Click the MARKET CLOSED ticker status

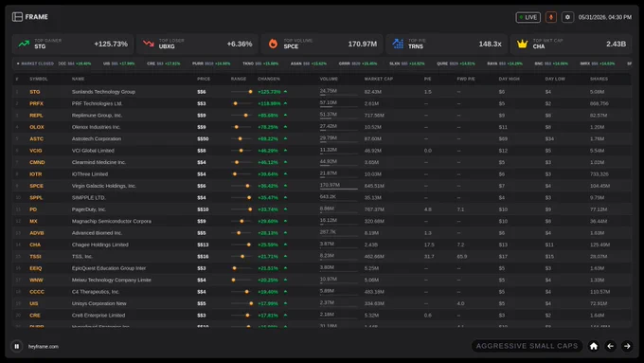[35, 64]
